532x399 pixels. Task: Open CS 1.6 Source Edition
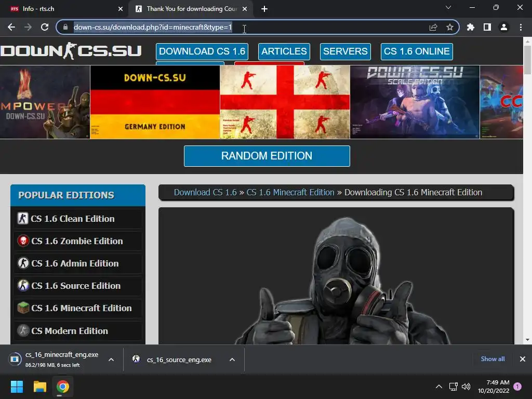[x=78, y=286]
